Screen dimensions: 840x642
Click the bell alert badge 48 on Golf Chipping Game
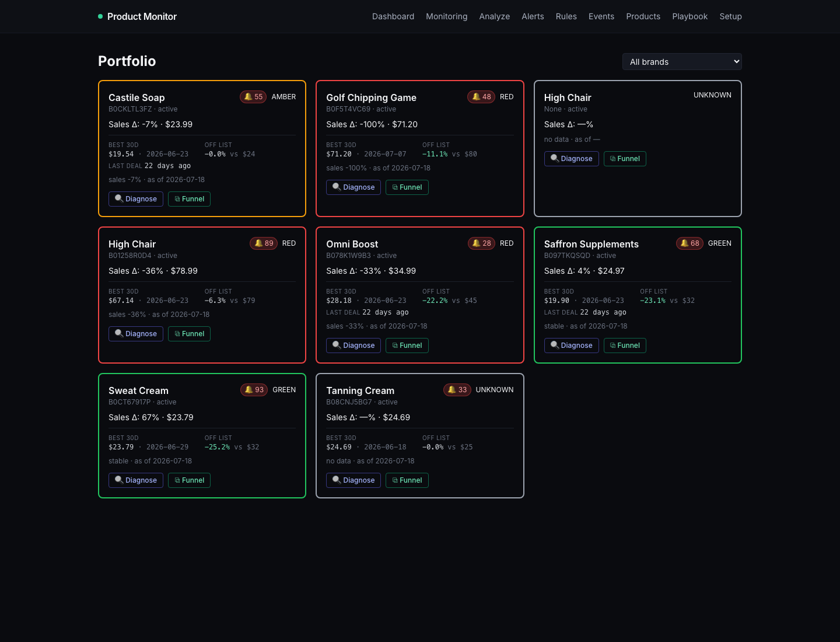point(481,97)
